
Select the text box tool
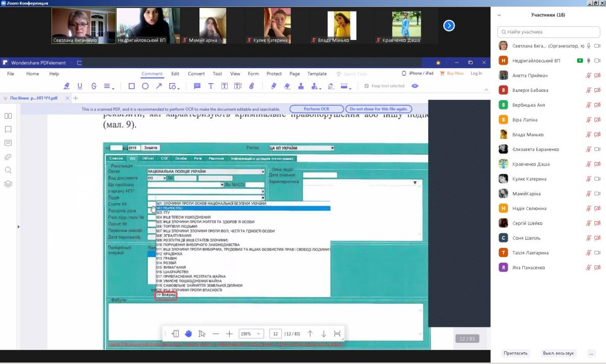224,86
